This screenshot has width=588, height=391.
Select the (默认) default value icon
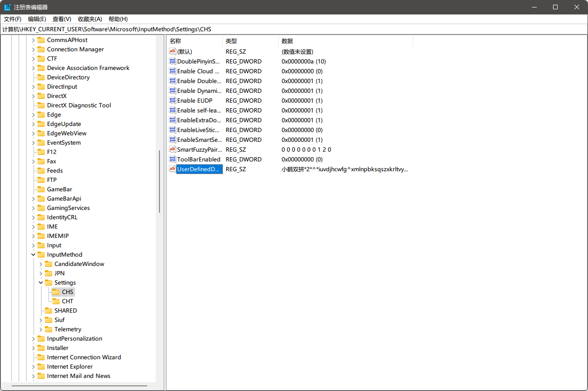(x=172, y=52)
